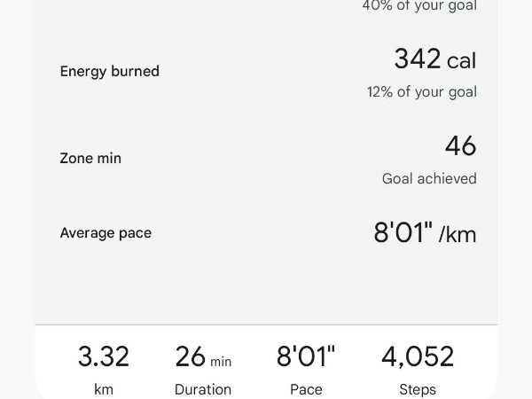This screenshot has height=399, width=532.
Task: Tap the 12% of your goal text
Action: pos(421,92)
